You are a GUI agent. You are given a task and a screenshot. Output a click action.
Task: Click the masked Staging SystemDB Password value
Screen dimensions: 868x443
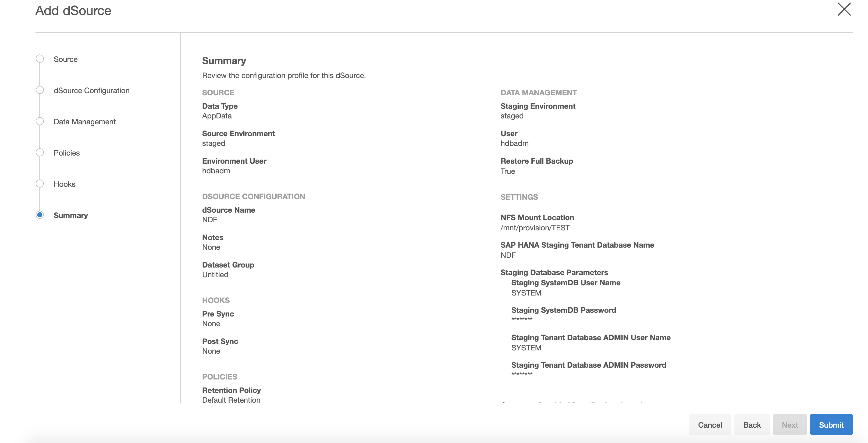pos(522,319)
